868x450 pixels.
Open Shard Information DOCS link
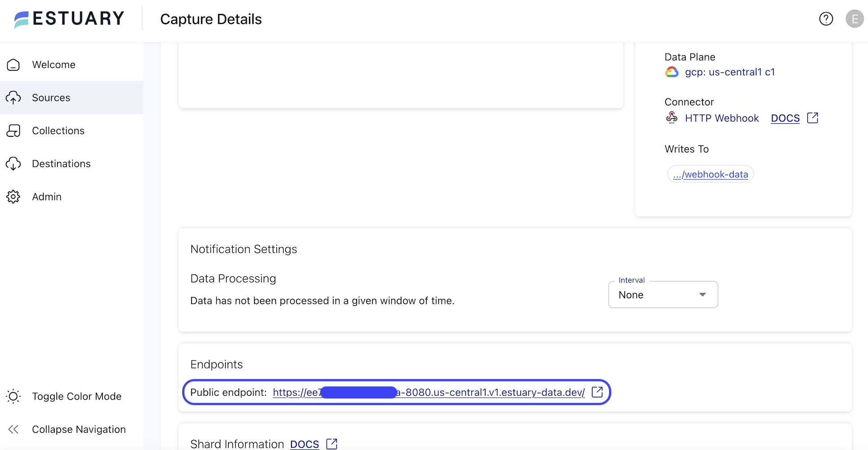coord(304,444)
